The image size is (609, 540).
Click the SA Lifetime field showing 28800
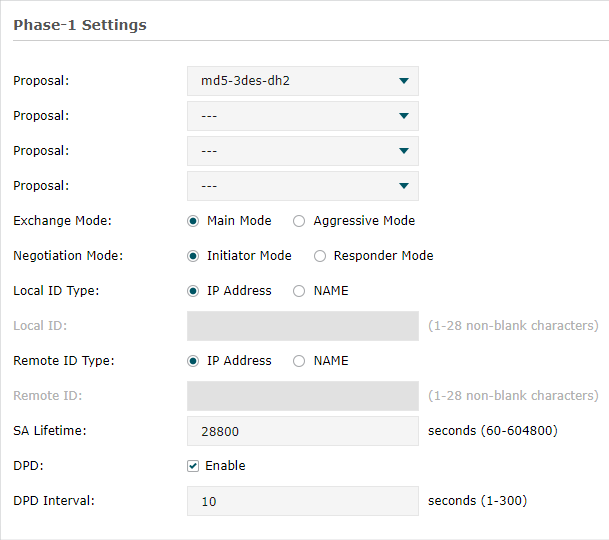(303, 431)
